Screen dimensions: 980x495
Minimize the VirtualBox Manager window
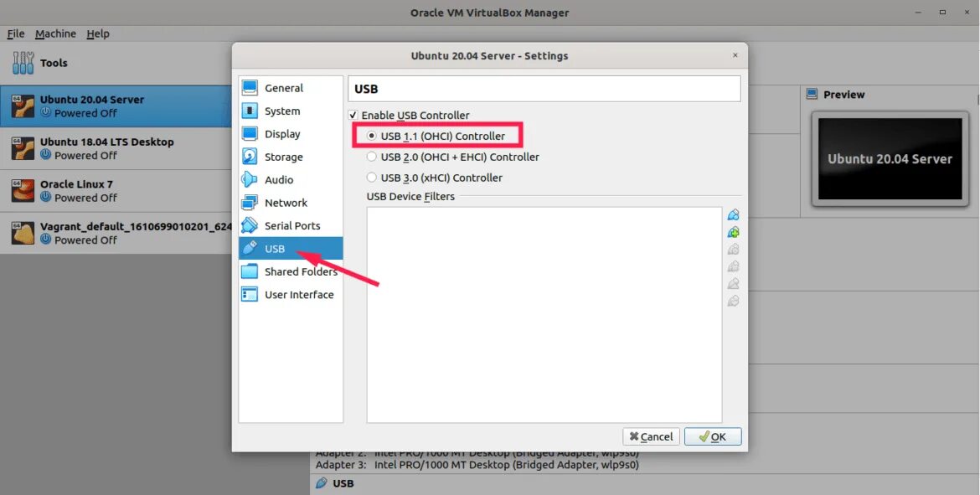[919, 13]
